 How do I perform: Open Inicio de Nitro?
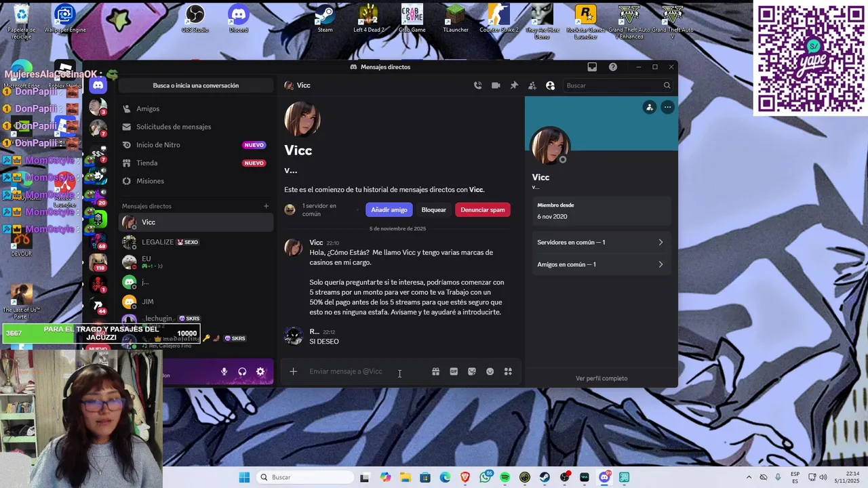click(x=196, y=145)
